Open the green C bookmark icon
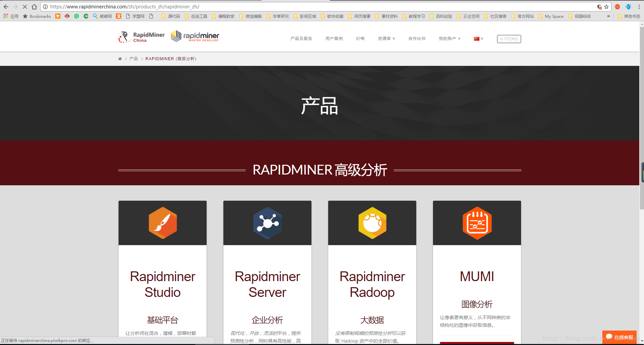Screen dimensions: 644x345 click(x=86, y=16)
